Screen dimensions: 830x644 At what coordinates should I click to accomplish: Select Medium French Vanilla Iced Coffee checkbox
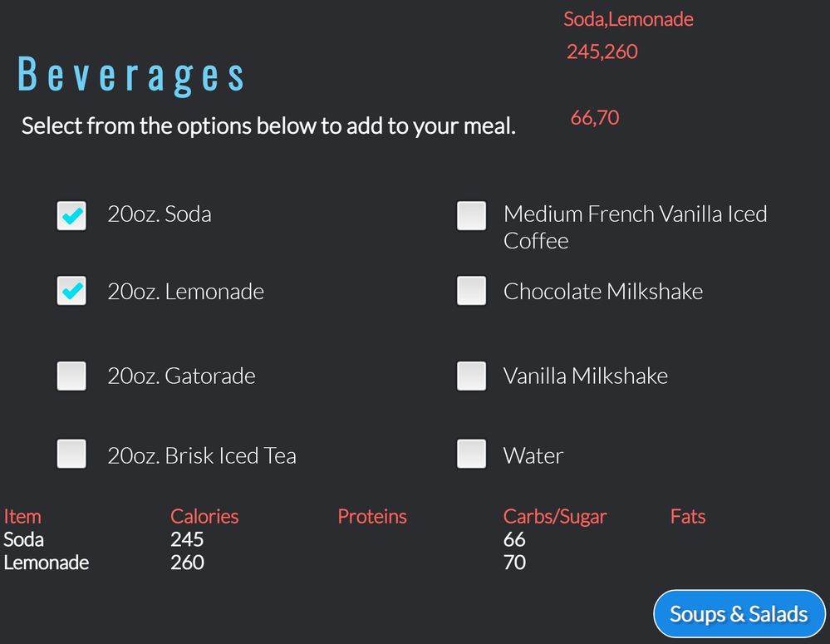point(472,215)
